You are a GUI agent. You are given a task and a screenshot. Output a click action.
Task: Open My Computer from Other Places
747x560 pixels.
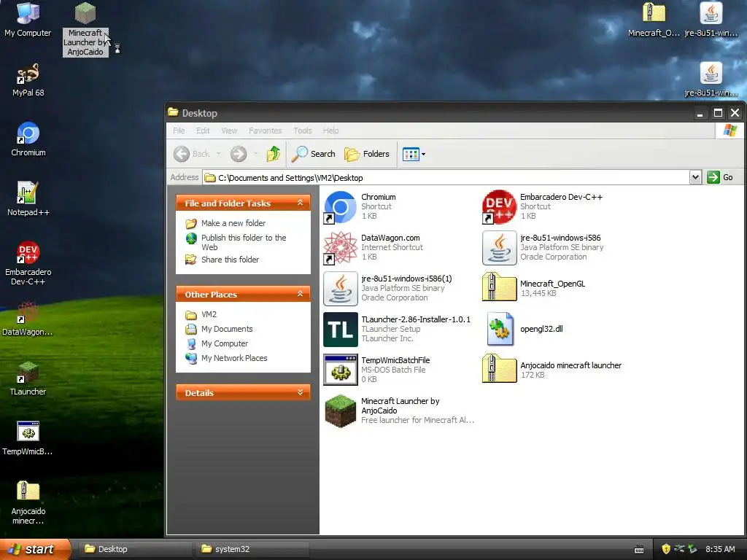coord(217,343)
